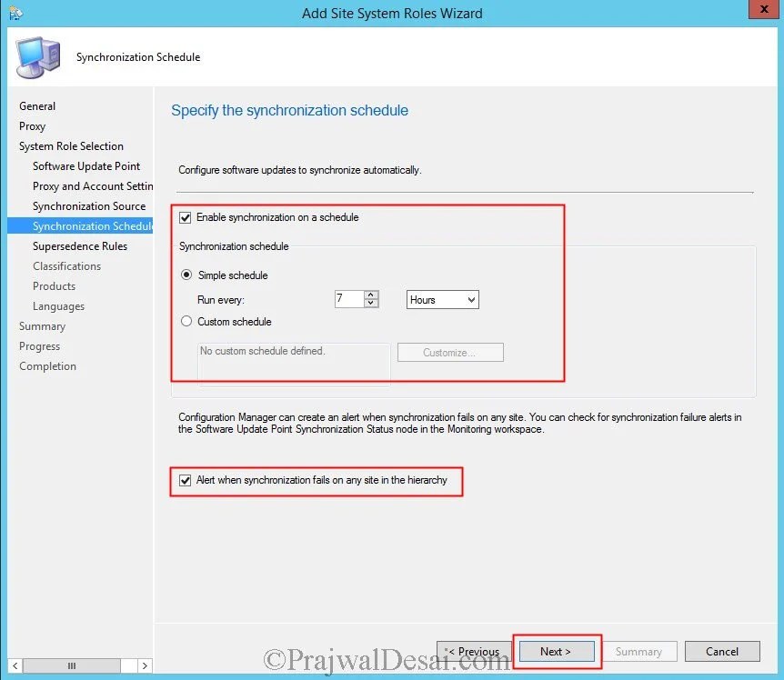Click the wizard icon in the title bar
Screen dimensions: 784x680
tap(15, 10)
